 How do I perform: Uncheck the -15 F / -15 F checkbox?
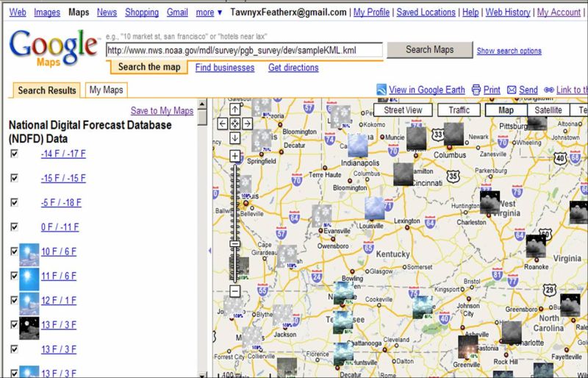[14, 178]
